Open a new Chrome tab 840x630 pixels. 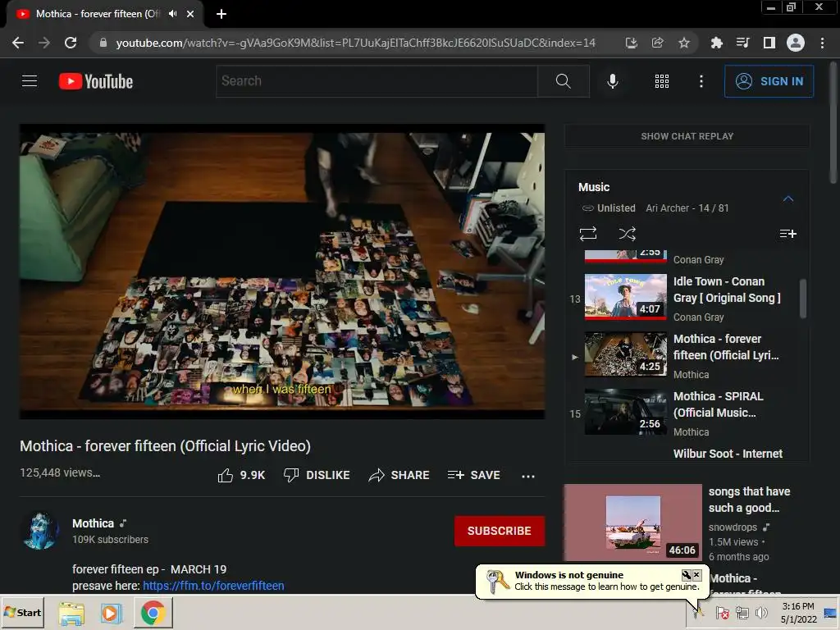tap(221, 14)
